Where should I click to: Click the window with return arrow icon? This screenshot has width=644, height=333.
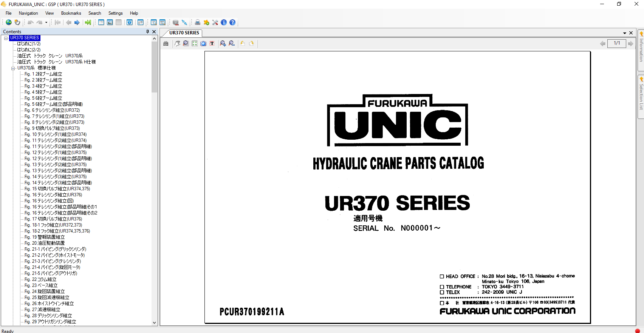[x=141, y=23]
